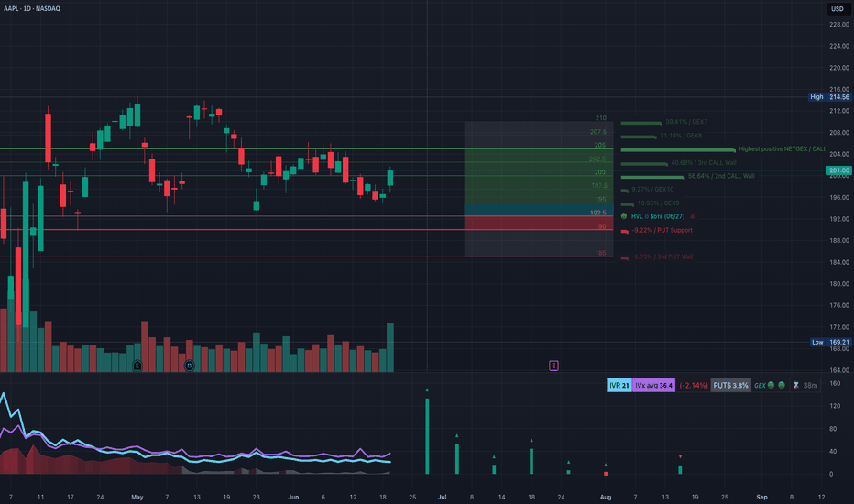
Task: Click the 190 strike label in red zone
Action: click(x=600, y=226)
